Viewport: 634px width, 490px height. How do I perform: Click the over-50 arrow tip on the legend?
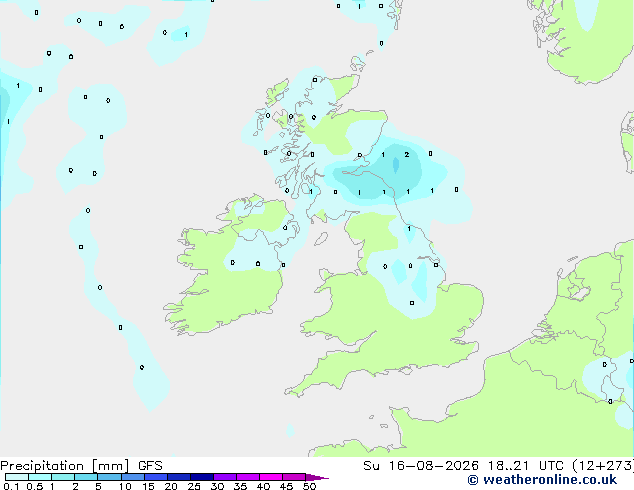pos(317,477)
